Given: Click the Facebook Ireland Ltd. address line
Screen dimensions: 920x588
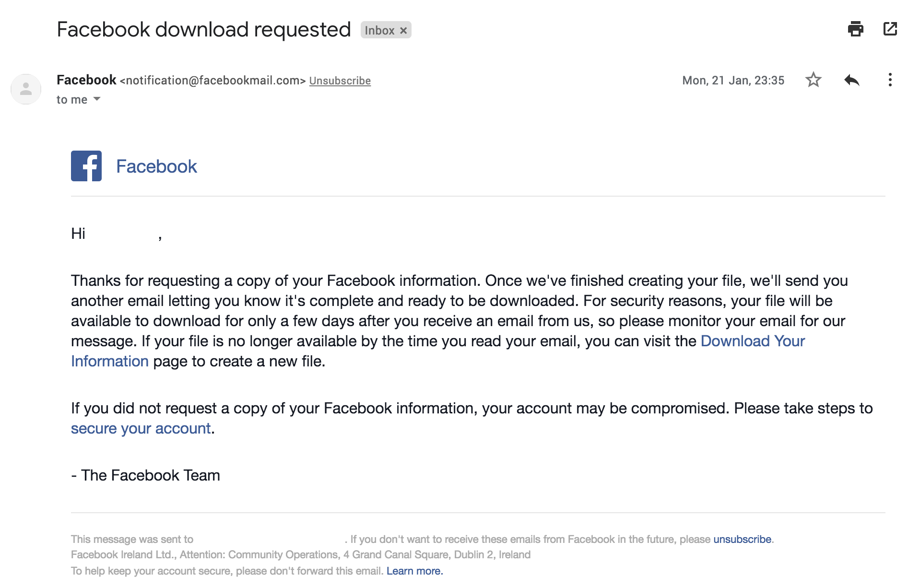Looking at the screenshot, I should [x=301, y=554].
